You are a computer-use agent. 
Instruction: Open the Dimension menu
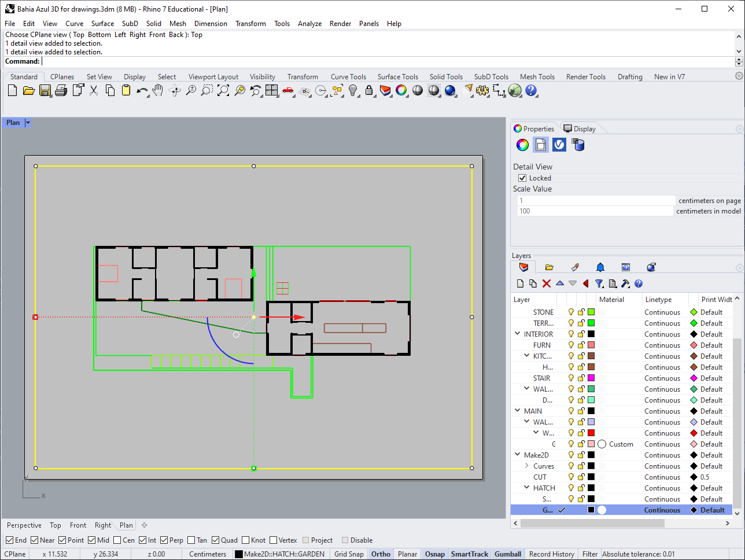click(x=211, y=24)
